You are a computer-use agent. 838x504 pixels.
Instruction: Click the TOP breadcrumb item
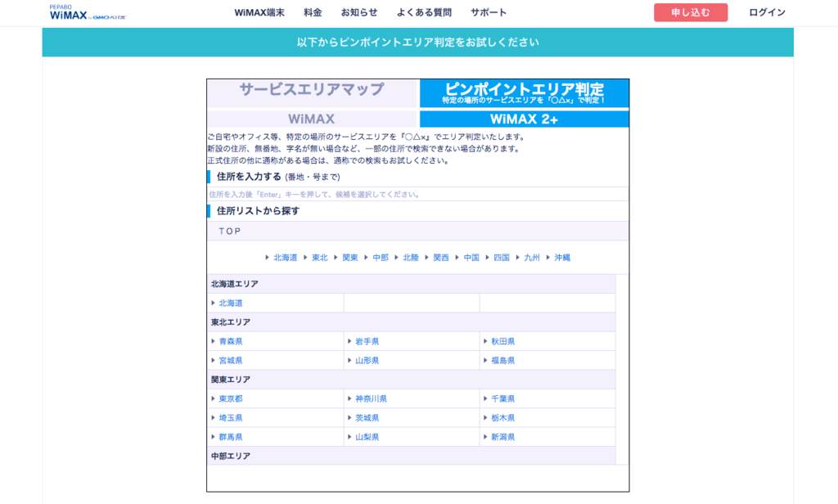coord(228,231)
